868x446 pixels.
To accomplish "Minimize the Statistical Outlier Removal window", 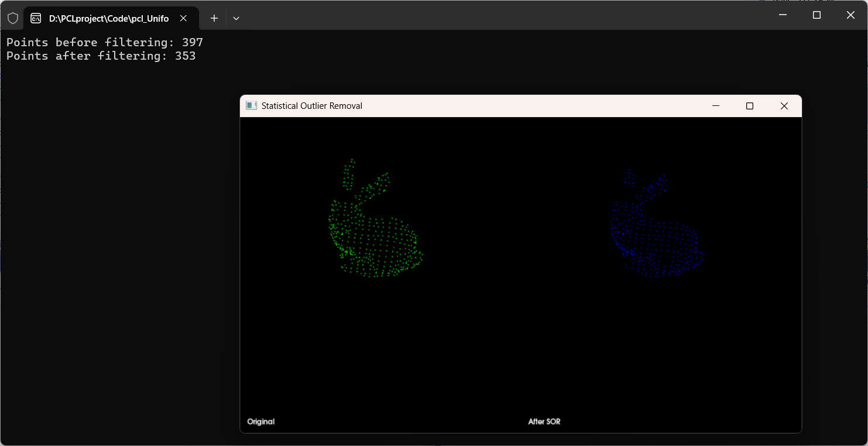I will coord(715,106).
